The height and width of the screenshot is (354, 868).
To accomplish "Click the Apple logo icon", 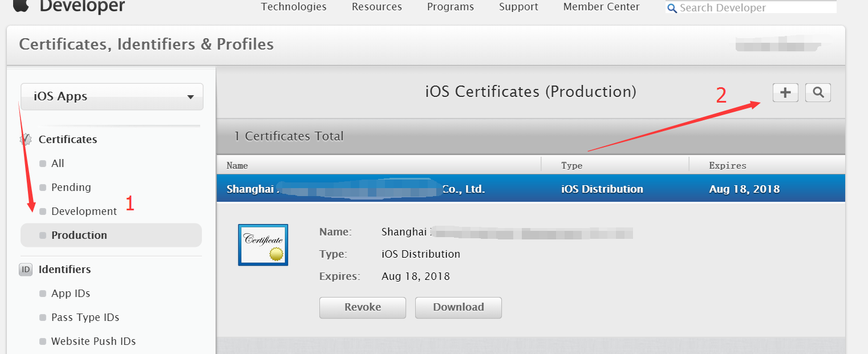I will [22, 5].
